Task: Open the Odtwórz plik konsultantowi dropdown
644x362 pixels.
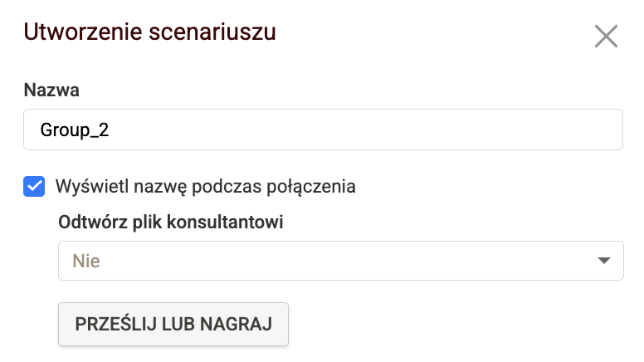Action: point(340,261)
